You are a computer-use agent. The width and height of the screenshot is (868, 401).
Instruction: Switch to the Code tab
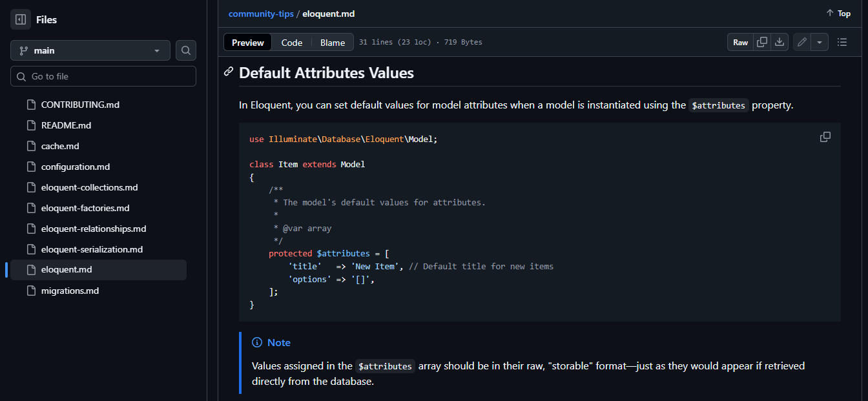point(291,43)
